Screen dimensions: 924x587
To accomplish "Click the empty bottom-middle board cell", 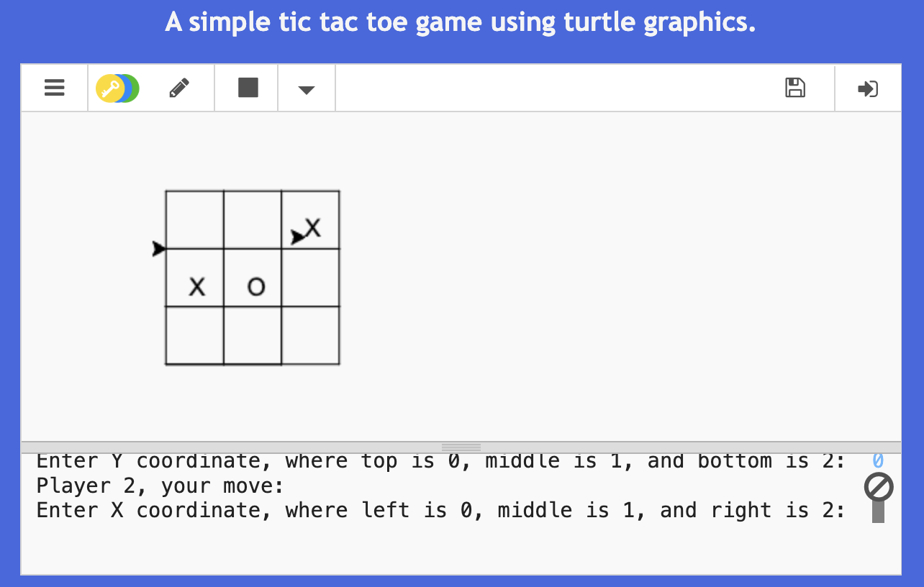I will (x=253, y=335).
